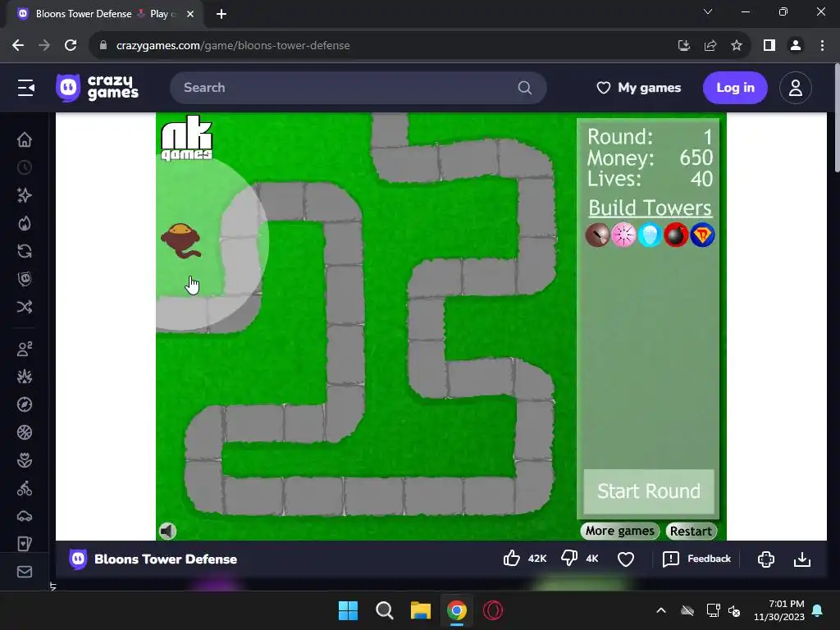The image size is (840, 630).
Task: Go back in browser
Action: click(18, 46)
